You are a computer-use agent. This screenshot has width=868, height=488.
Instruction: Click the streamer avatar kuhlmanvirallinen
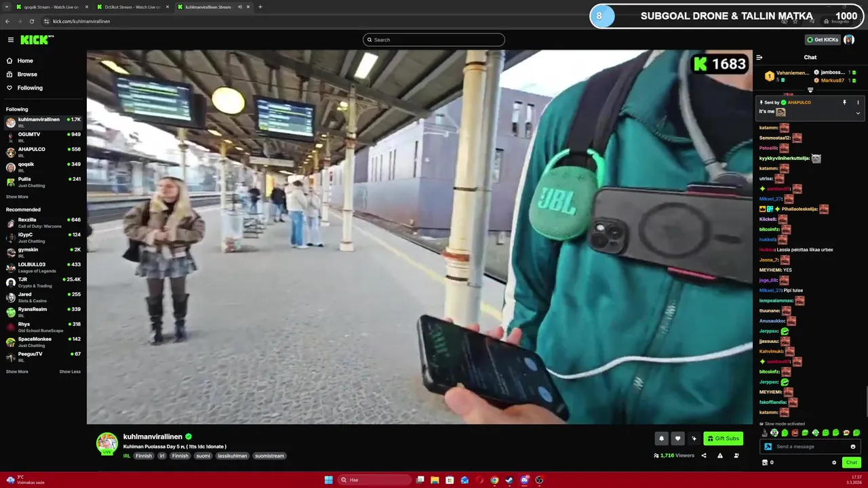coord(106,443)
